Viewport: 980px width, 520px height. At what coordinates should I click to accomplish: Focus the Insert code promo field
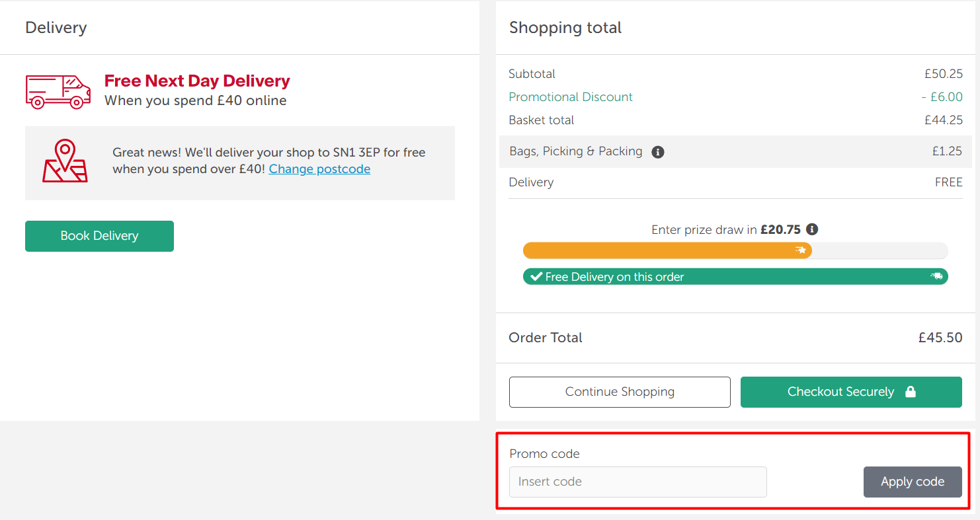[637, 482]
